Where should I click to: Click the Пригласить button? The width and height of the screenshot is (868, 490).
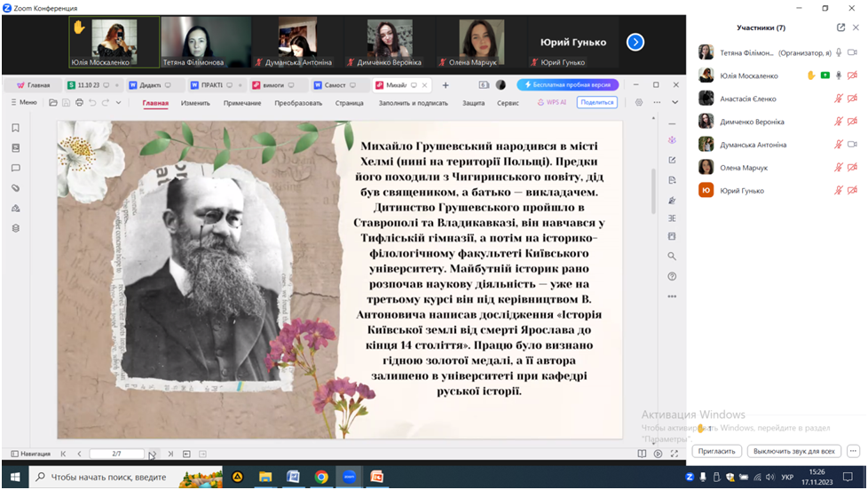(x=715, y=451)
